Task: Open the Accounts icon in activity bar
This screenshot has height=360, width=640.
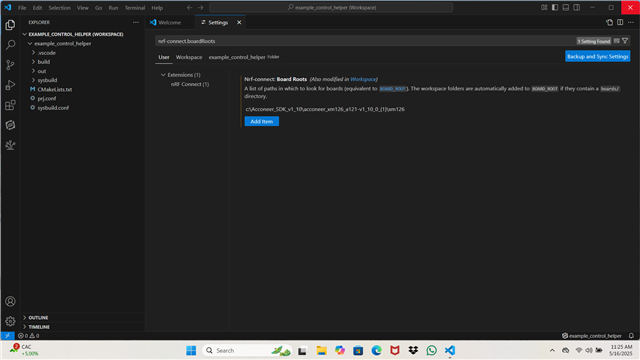Action: (10, 301)
